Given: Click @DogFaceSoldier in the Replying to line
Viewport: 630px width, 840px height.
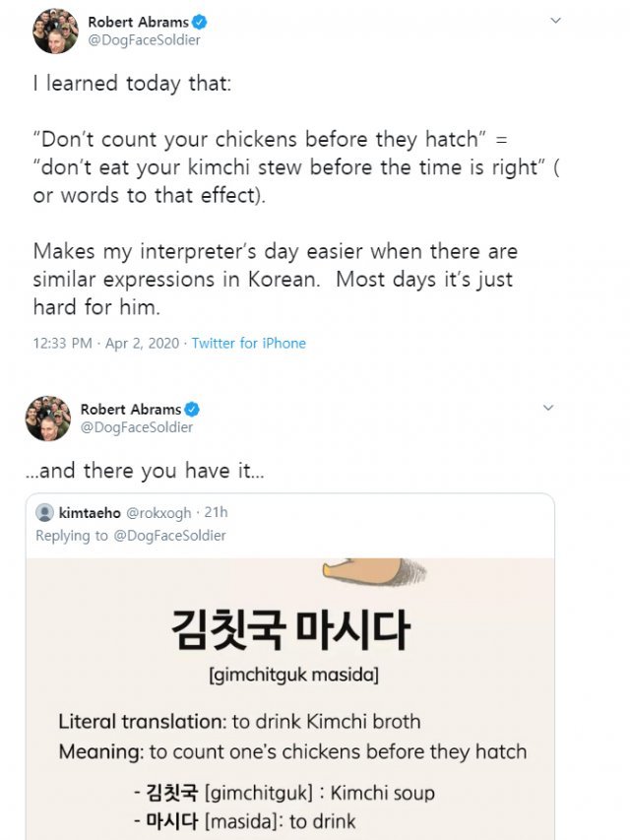Looking at the screenshot, I should (169, 536).
